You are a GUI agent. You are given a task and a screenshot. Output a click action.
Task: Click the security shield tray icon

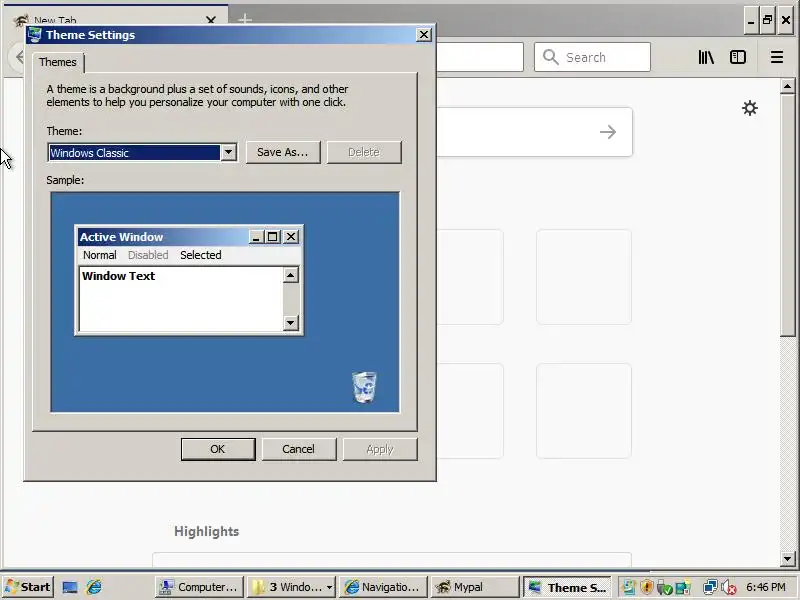pos(647,587)
